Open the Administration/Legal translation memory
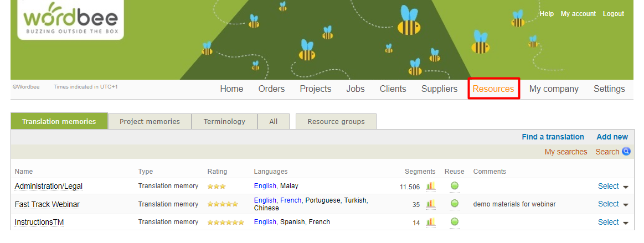 49,187
